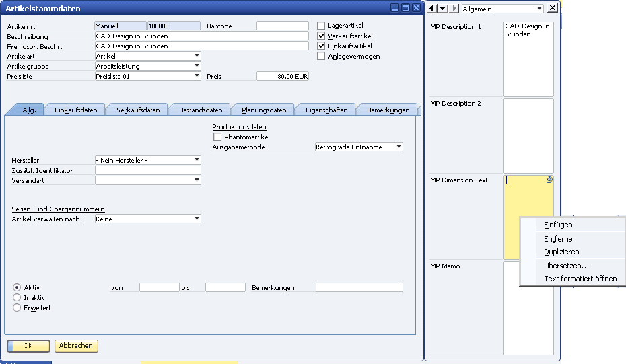Open the Artikelgruppe dropdown
The width and height of the screenshot is (626, 364).
click(197, 66)
